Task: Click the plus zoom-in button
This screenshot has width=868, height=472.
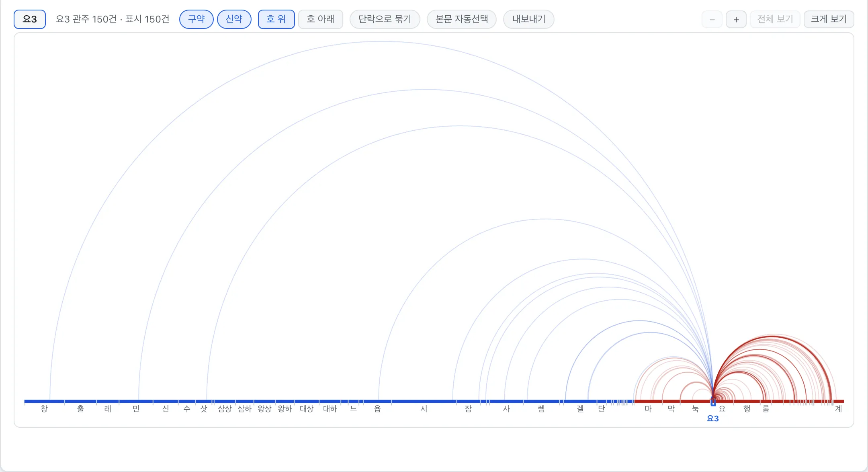Action: pyautogui.click(x=736, y=19)
